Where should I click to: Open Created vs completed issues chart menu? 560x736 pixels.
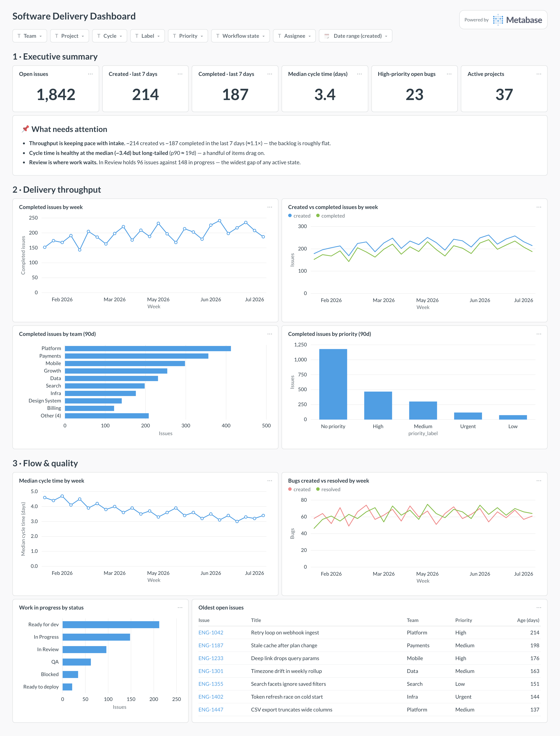539,207
